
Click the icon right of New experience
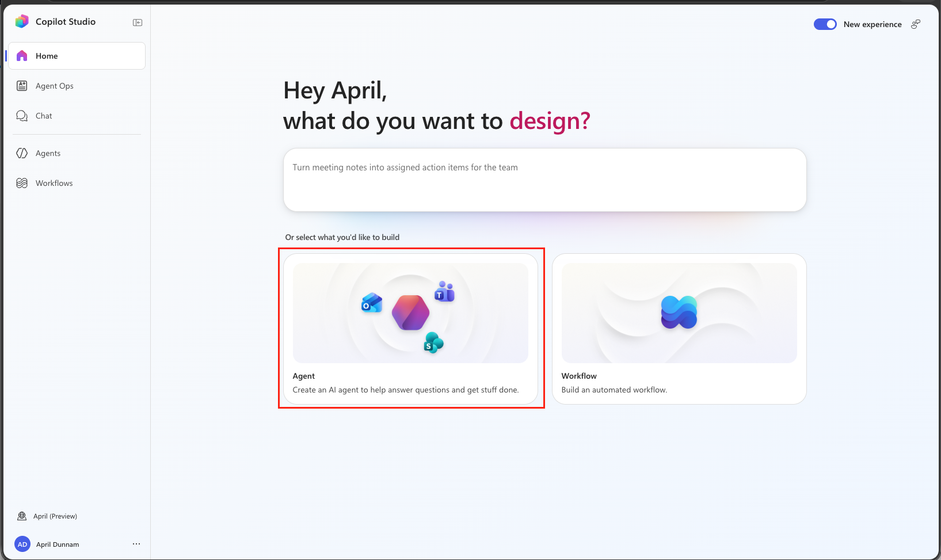(x=916, y=24)
